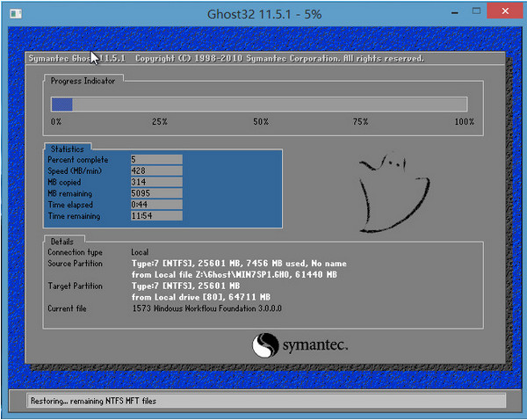
Task: Click the Local drive [80], 64711 MB line
Action: [201, 297]
